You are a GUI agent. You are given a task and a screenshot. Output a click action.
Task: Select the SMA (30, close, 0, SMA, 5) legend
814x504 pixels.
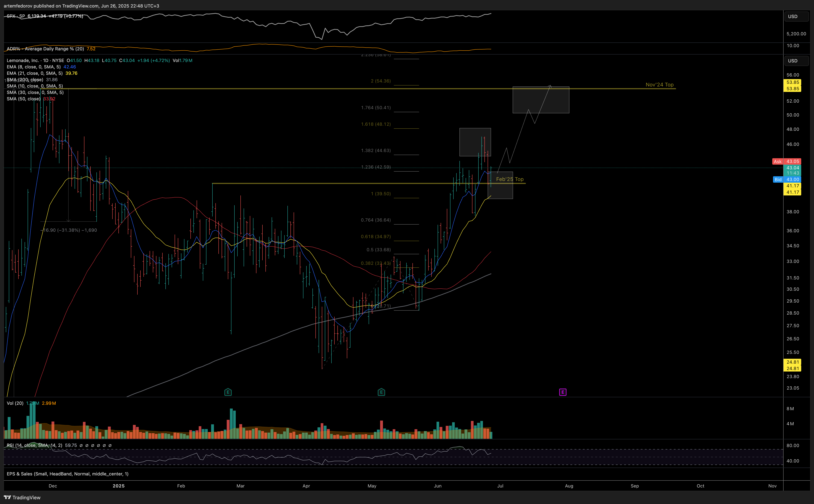pos(35,92)
